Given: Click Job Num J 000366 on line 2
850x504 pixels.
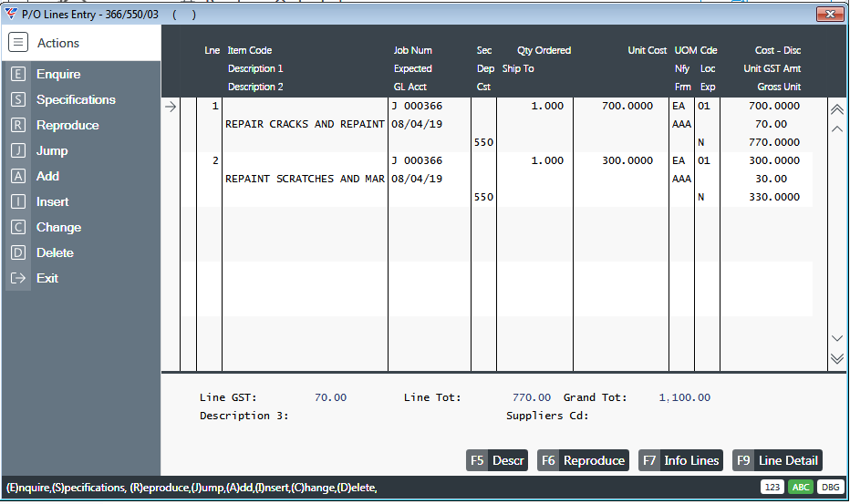Looking at the screenshot, I should [x=417, y=161].
